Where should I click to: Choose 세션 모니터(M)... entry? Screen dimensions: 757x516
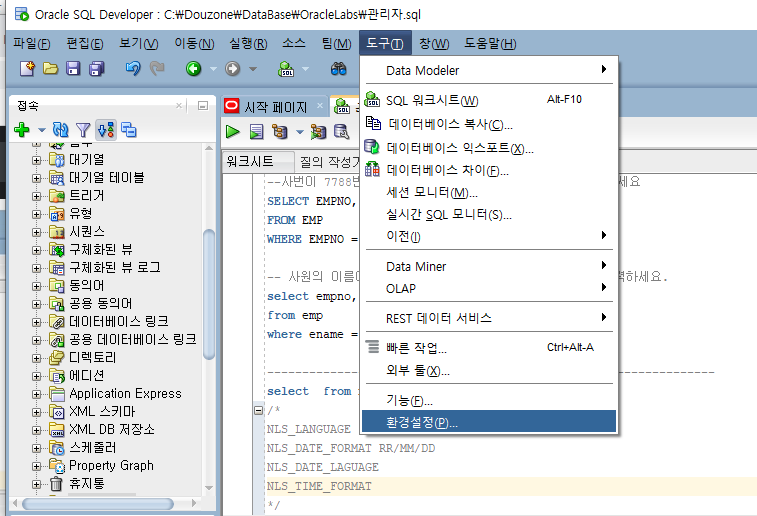tap(489, 192)
